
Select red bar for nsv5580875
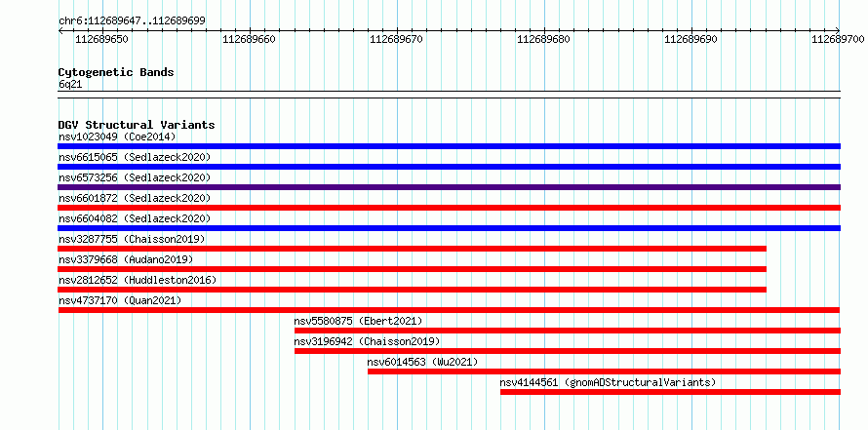(568, 331)
